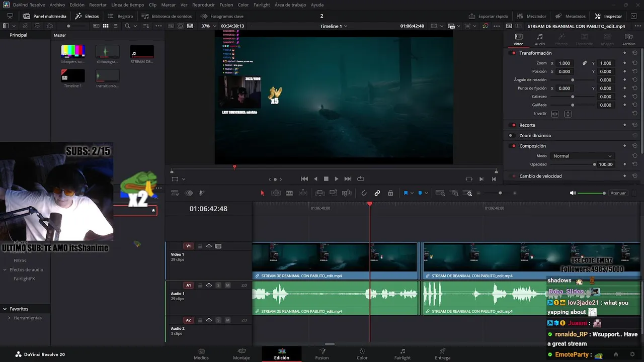Play the timeline in reverse

click(315, 179)
